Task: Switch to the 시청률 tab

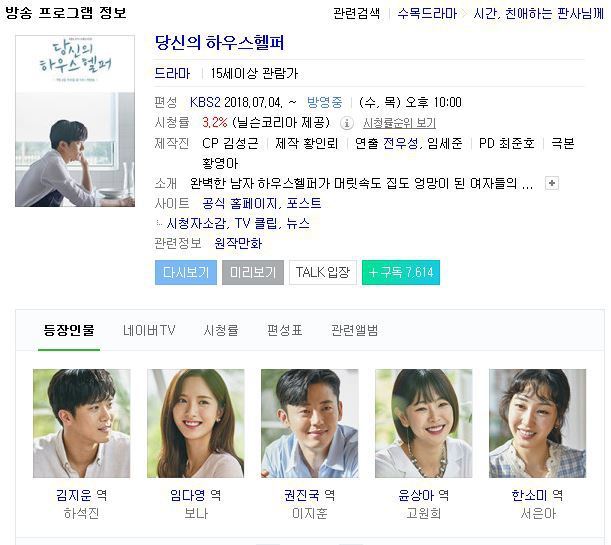Action: point(221,330)
